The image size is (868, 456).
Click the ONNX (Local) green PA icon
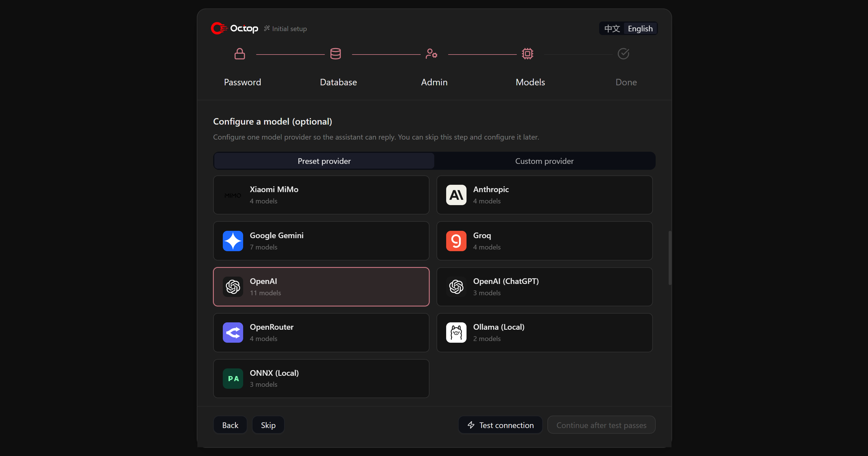[x=233, y=379]
